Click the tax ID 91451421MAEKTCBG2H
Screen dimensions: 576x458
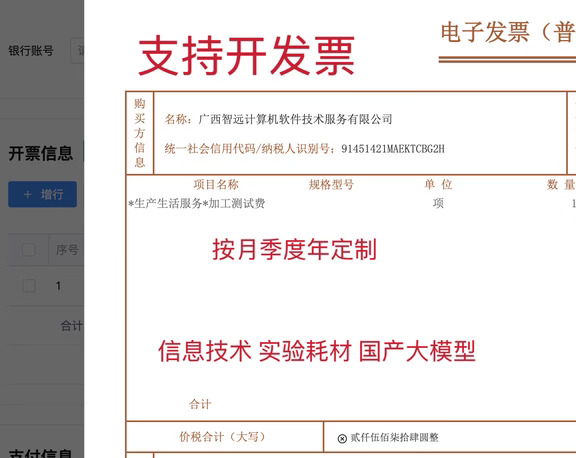pos(393,149)
